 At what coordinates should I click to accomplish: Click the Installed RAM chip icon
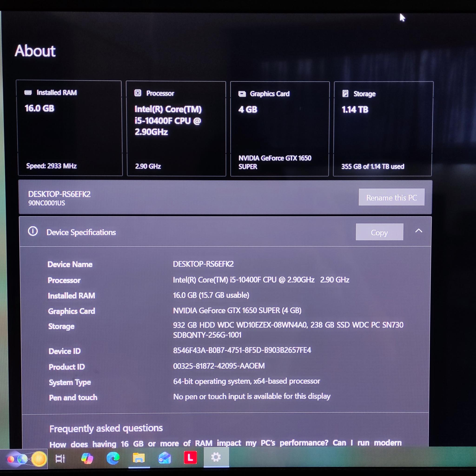pos(28,93)
